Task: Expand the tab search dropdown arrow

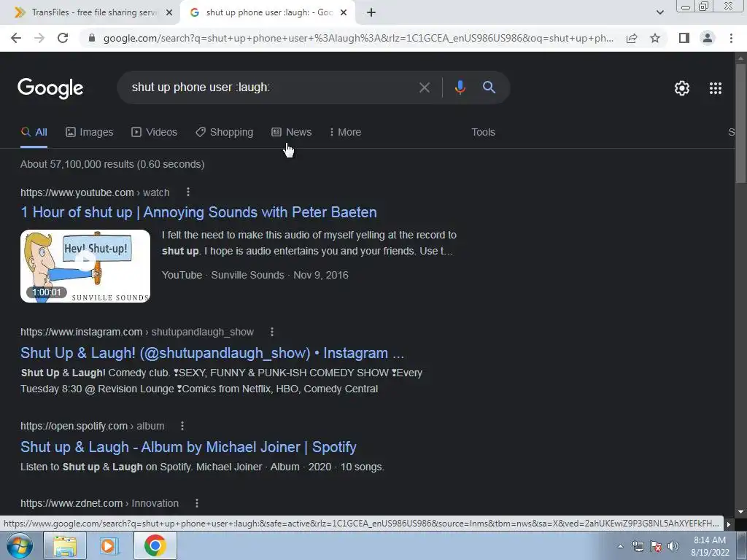Action: (x=659, y=13)
